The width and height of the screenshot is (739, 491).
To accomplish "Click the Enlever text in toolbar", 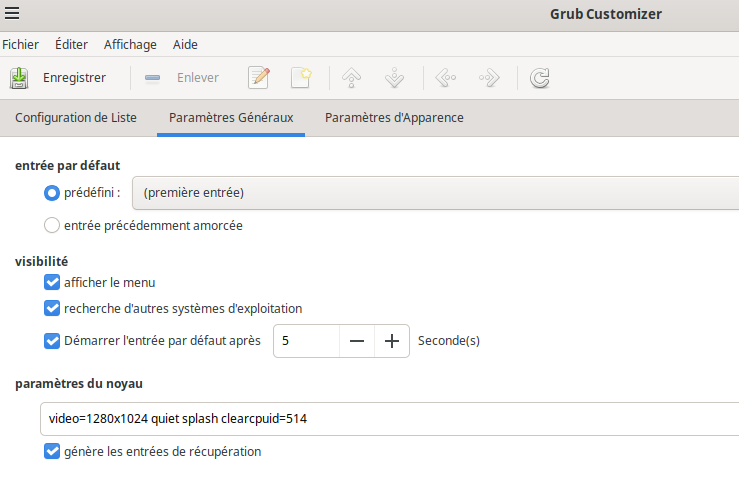I will click(198, 78).
